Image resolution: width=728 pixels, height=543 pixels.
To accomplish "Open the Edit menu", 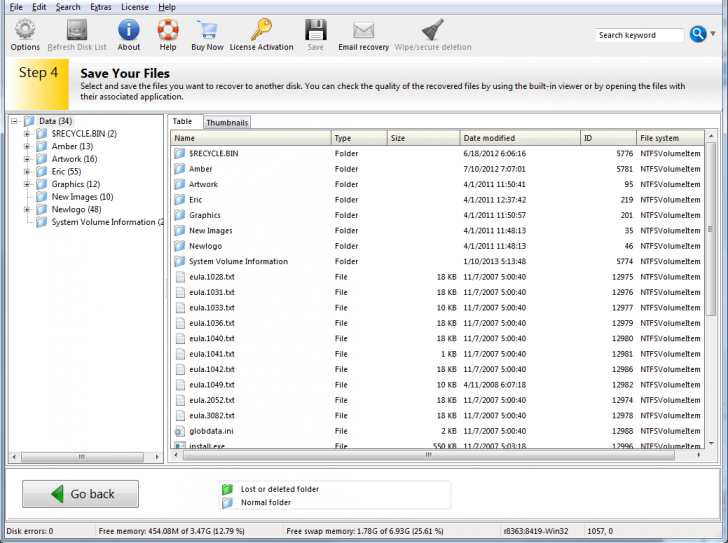I will pos(39,7).
